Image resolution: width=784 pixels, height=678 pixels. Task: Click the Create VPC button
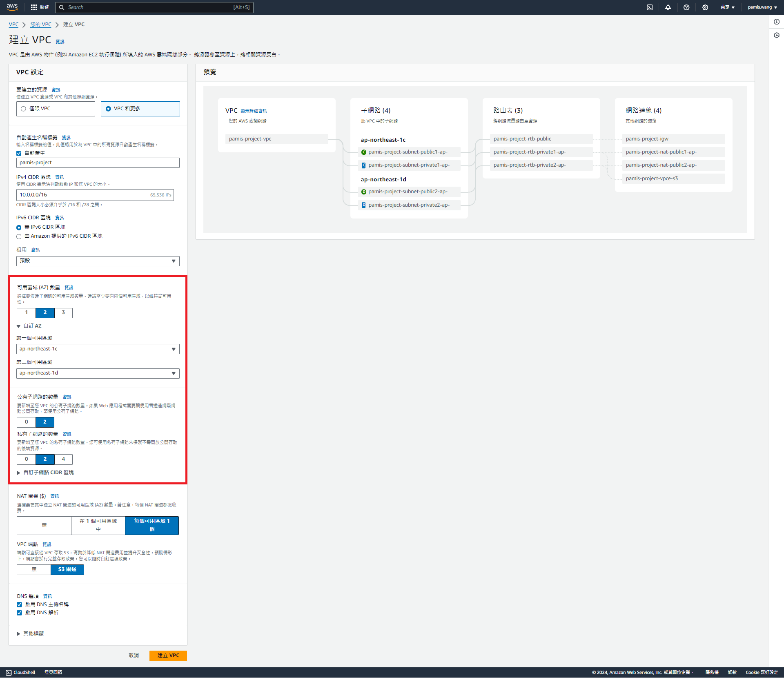coord(168,656)
